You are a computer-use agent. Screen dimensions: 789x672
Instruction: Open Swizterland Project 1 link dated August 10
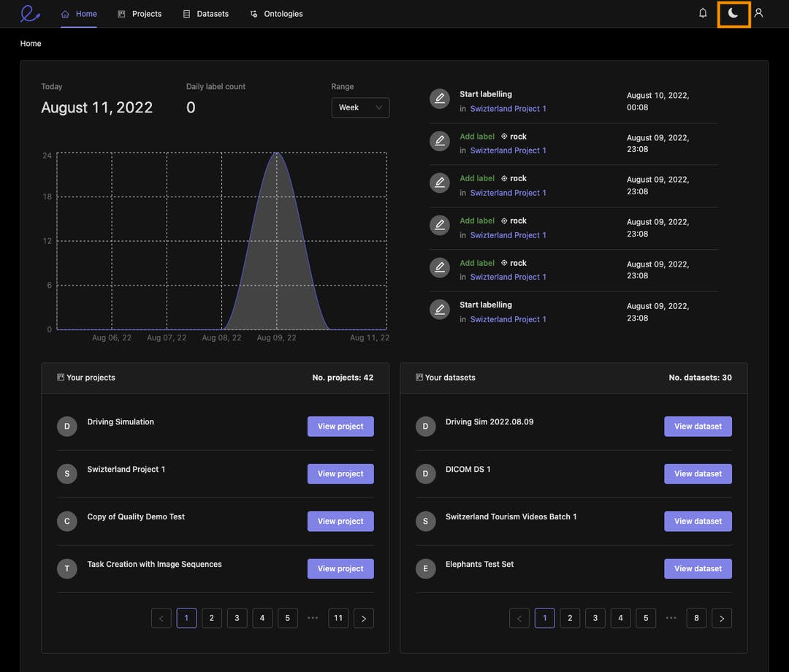(x=508, y=109)
